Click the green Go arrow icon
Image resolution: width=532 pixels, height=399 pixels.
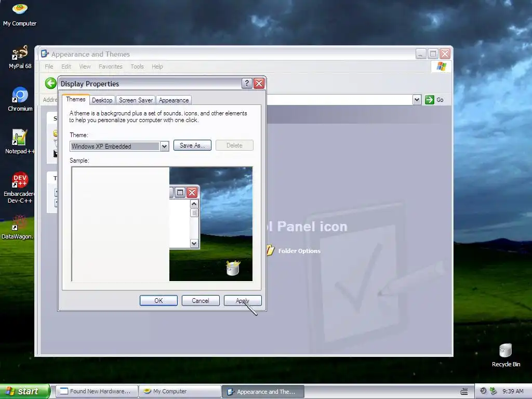430,100
